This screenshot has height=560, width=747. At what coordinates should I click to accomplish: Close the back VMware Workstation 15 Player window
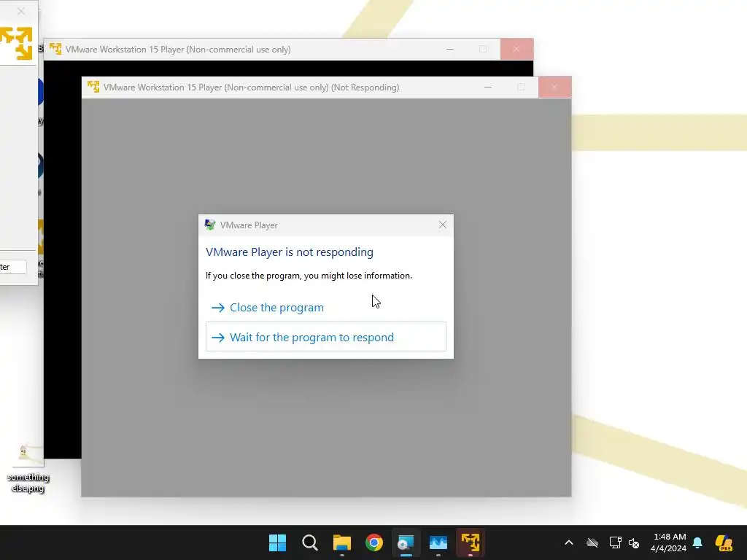(517, 49)
